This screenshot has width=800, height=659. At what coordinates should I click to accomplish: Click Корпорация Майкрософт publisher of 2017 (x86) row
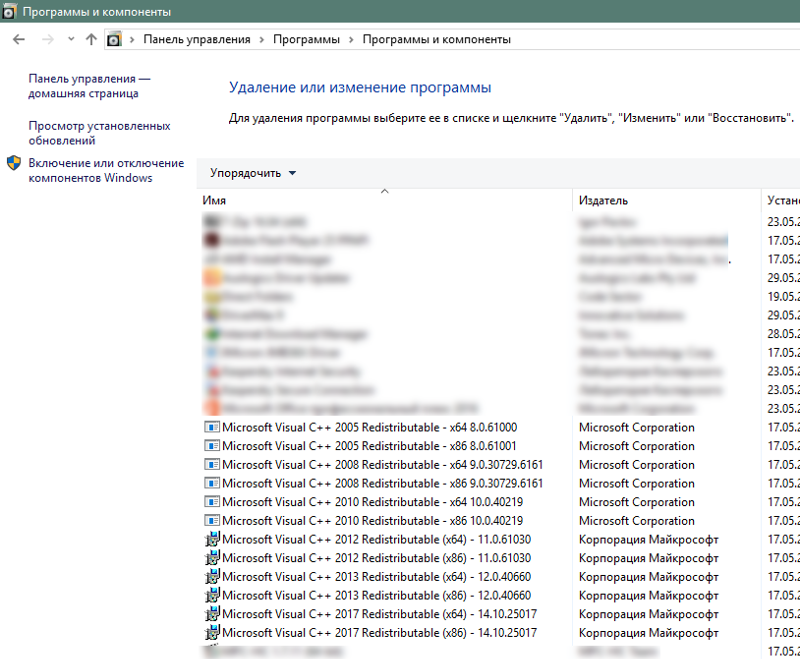[x=648, y=632]
